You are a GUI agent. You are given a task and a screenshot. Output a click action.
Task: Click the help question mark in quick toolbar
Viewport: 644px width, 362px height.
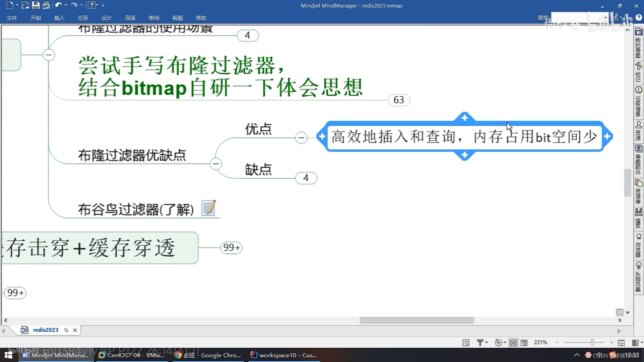91,5
